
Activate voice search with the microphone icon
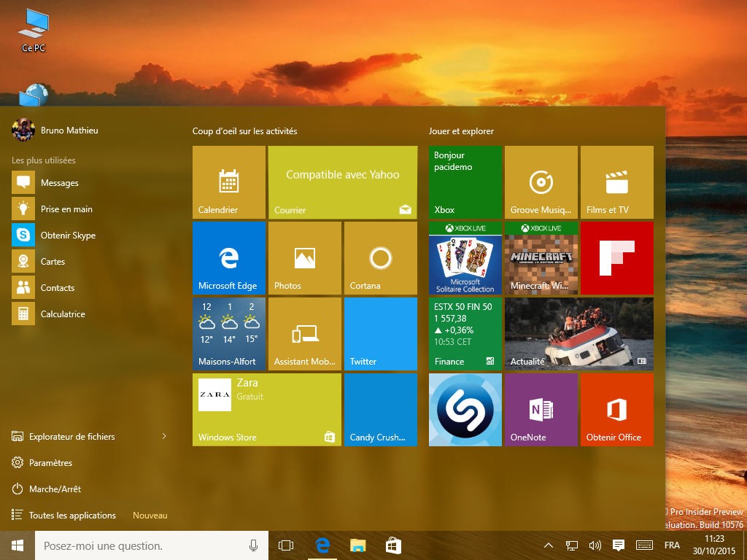point(253,545)
